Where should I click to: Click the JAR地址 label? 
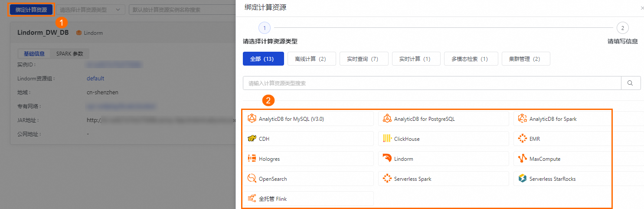[28, 120]
